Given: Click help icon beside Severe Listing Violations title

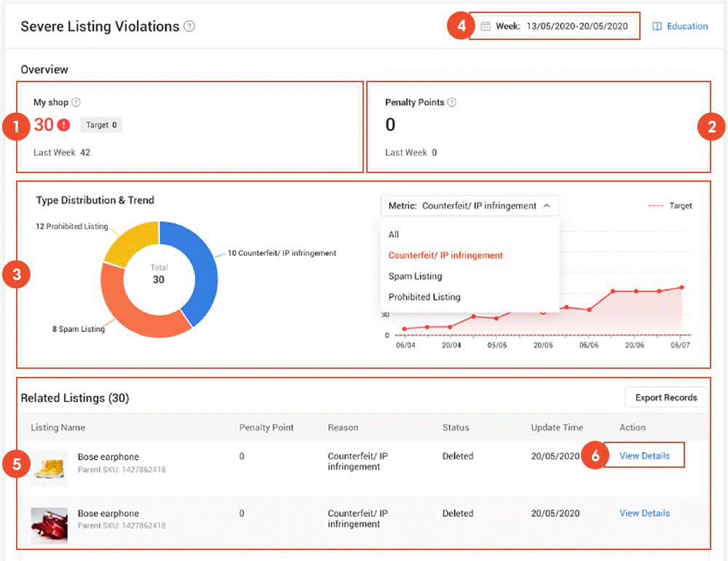Looking at the screenshot, I should click(189, 27).
